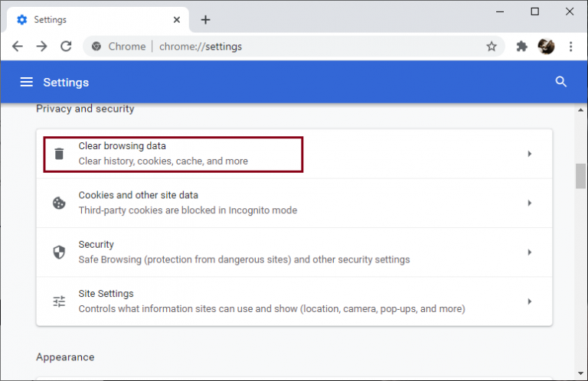This screenshot has height=381, width=588.
Task: Expand the Cookies and other site data arrow
Action: [x=530, y=203]
